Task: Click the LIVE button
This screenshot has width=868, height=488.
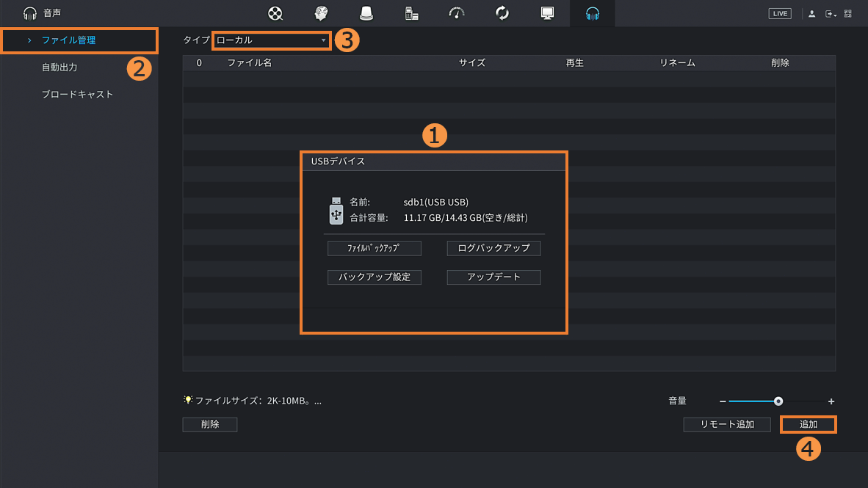Action: 780,14
